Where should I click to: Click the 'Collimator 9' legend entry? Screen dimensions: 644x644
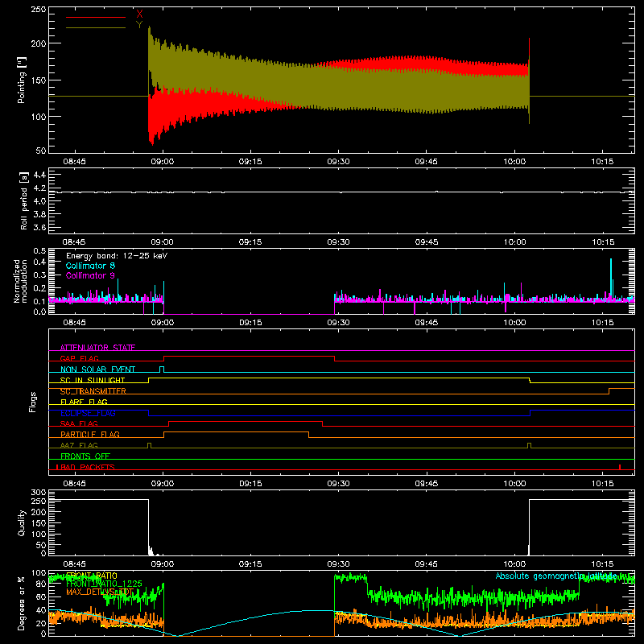click(90, 275)
